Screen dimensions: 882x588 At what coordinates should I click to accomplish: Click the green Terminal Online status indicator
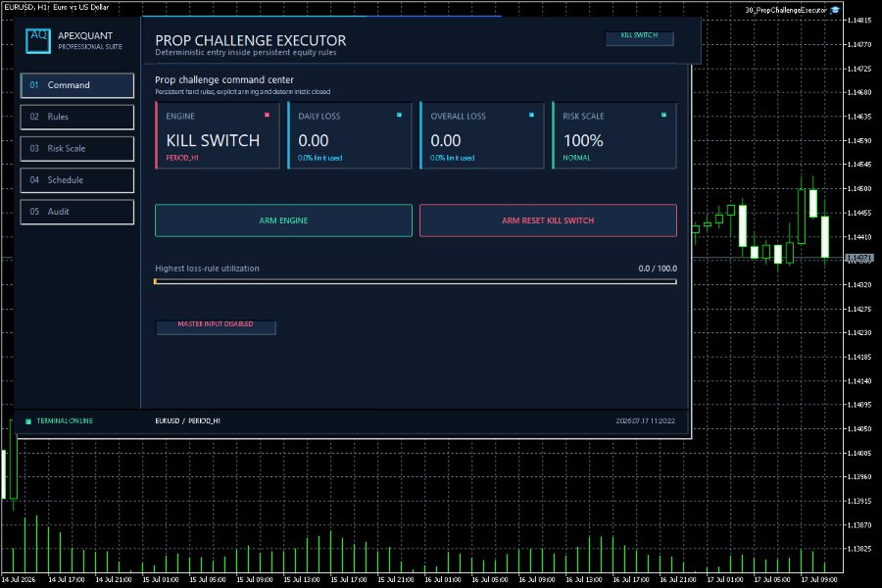tap(28, 420)
